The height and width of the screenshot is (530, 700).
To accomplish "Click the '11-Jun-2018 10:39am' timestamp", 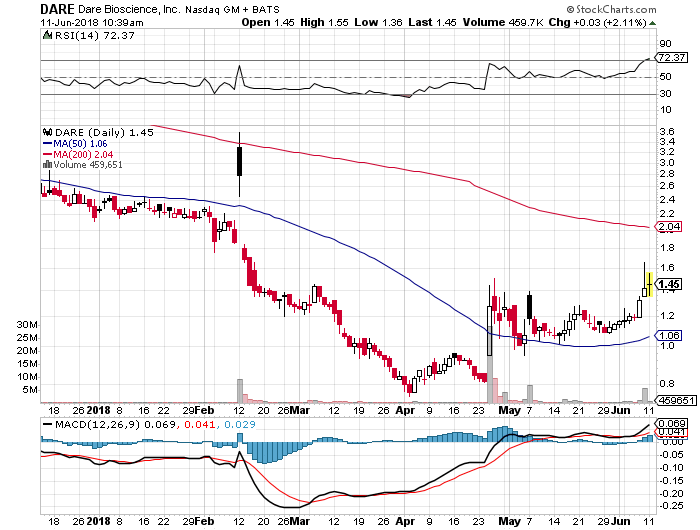I will click(92, 22).
